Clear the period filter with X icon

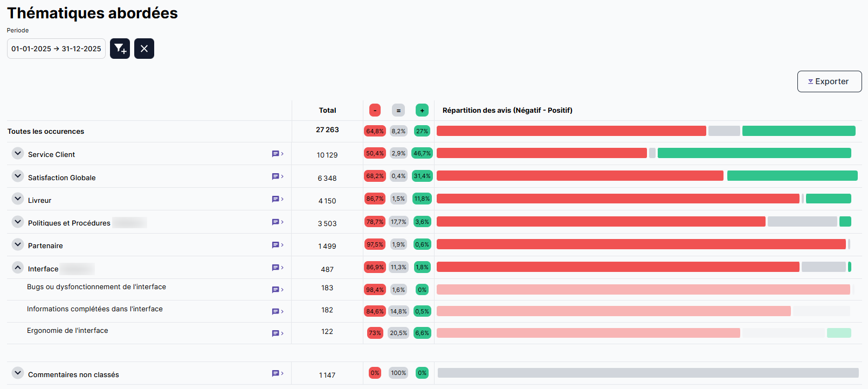point(144,49)
